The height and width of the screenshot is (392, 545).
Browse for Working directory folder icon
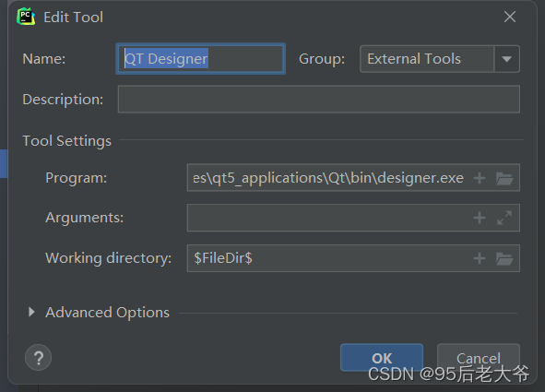point(504,258)
